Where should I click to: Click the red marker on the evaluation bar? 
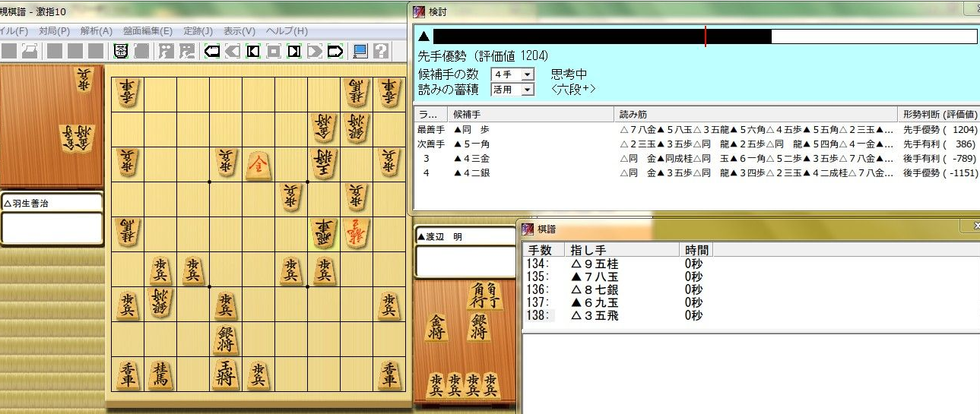tap(706, 36)
